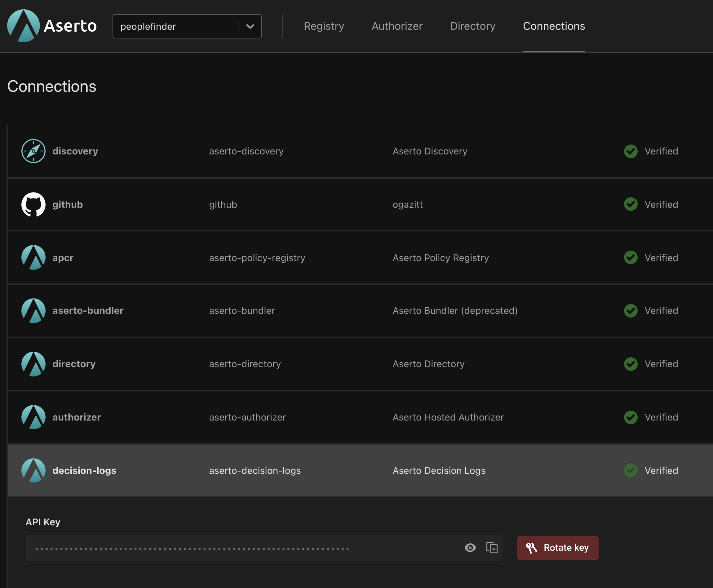Click the aserto-bundler row icon
Viewport: 713px width, 588px height.
33,311
